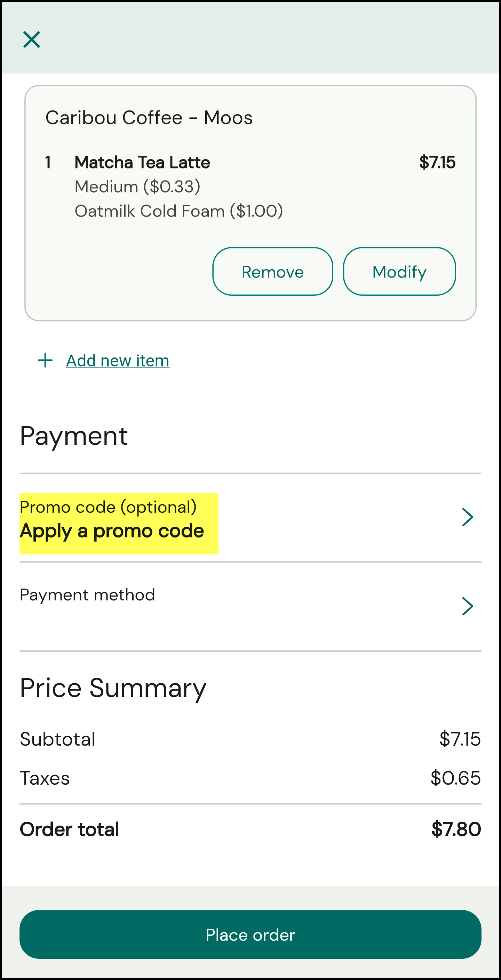Viewport: 501px width, 980px height.
Task: Tap the $0.65 taxes amount
Action: coord(455,778)
